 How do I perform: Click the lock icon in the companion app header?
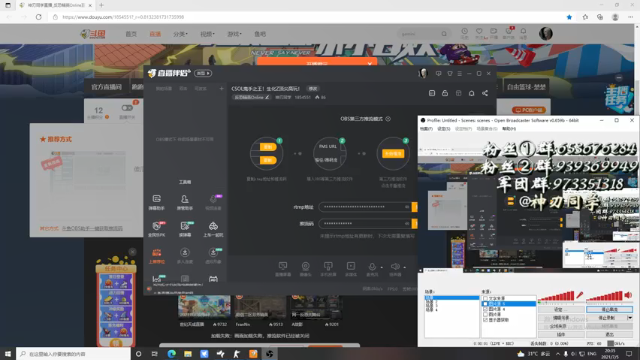(x=445, y=93)
